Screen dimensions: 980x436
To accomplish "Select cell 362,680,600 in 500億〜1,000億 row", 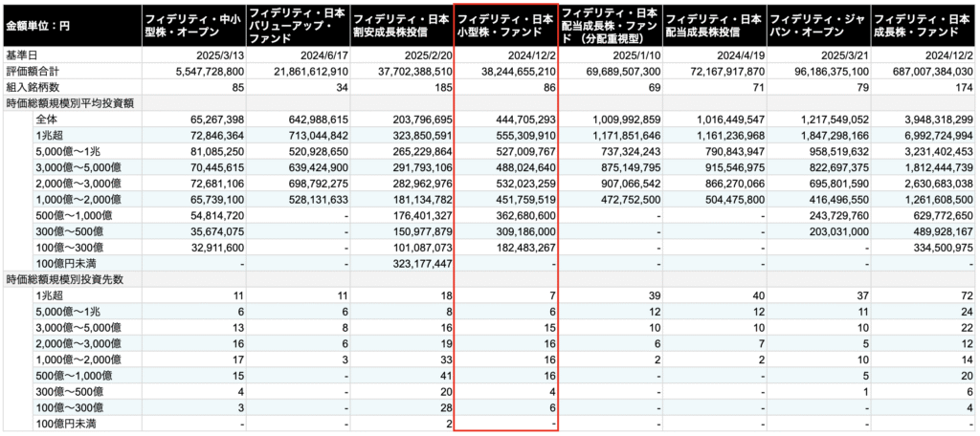I will point(526,215).
